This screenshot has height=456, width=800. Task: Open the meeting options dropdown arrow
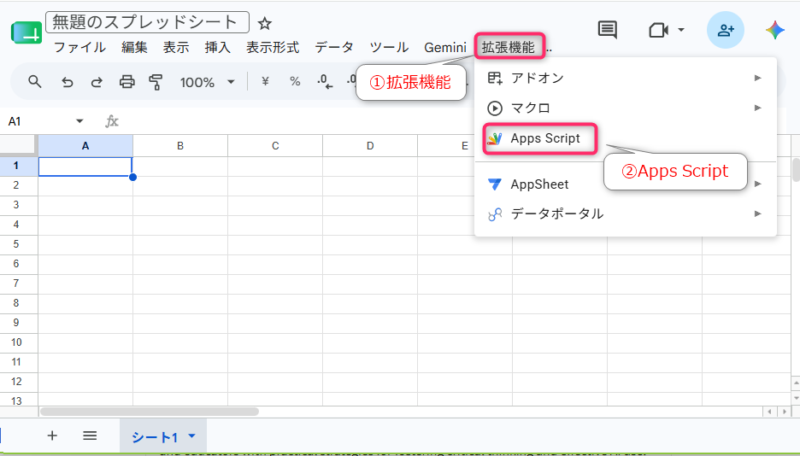click(681, 30)
